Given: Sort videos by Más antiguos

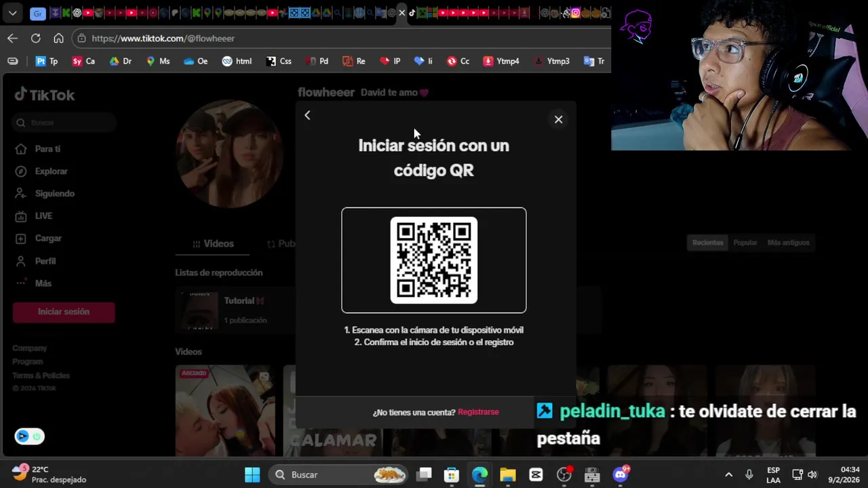Looking at the screenshot, I should click(788, 243).
